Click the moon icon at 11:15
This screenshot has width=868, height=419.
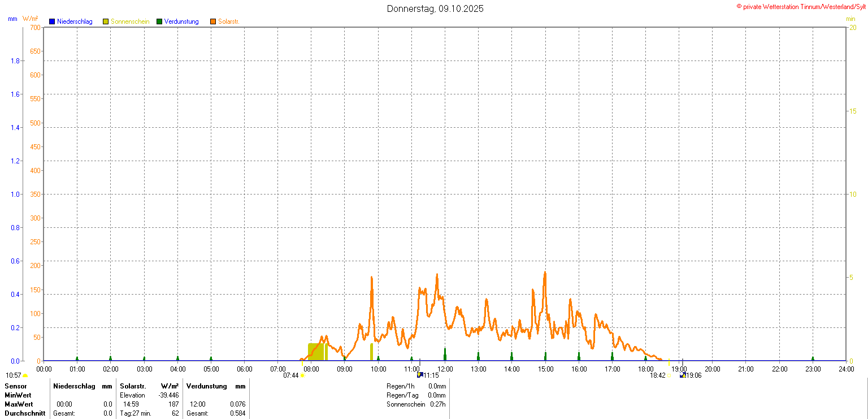pyautogui.click(x=420, y=375)
